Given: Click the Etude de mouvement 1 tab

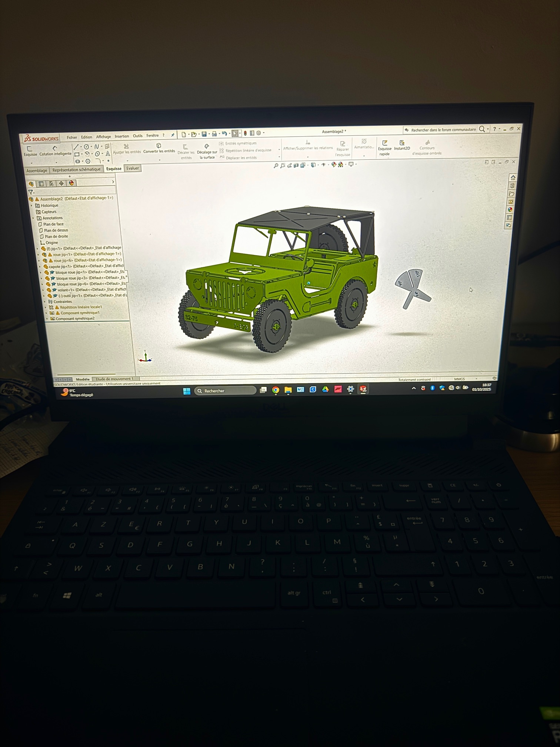Looking at the screenshot, I should 114,379.
